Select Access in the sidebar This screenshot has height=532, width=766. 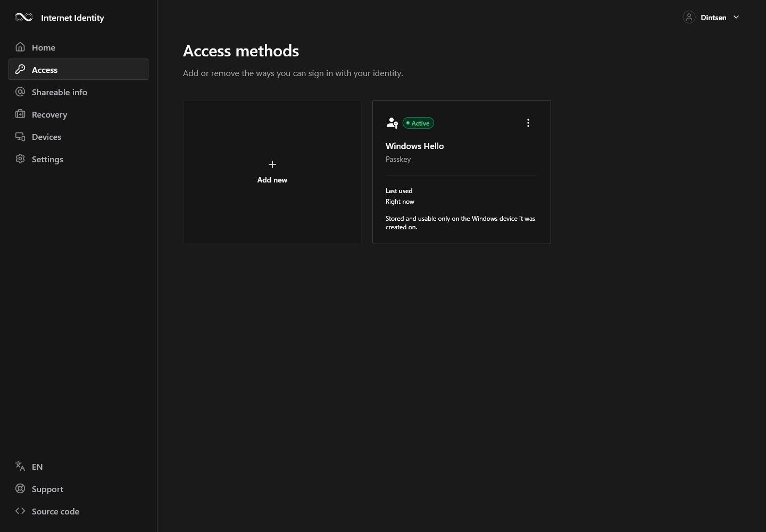click(78, 70)
